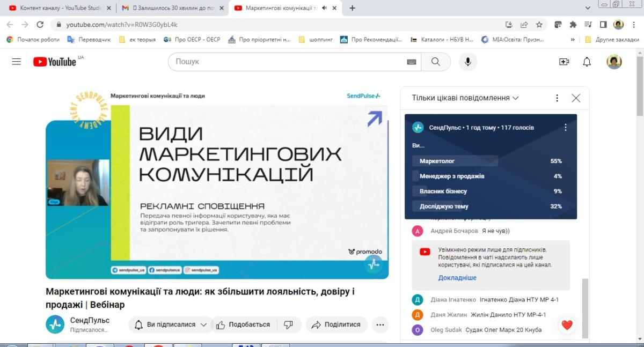The width and height of the screenshot is (644, 347).
Task: Send a heart reaction in chat
Action: [567, 324]
